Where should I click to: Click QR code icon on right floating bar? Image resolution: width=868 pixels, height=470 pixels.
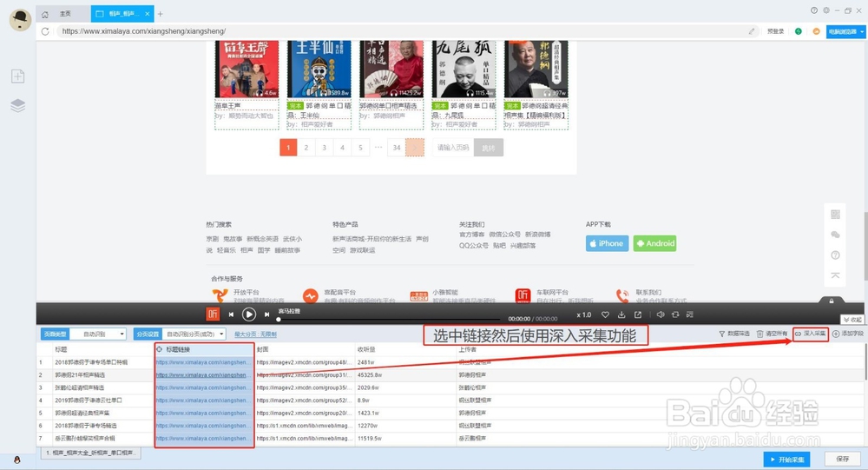click(835, 214)
